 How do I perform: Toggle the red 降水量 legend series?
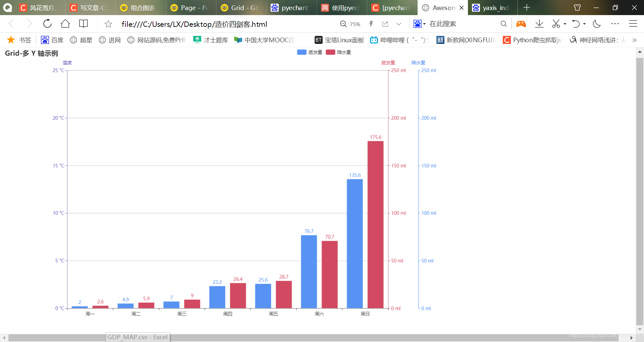[338, 52]
